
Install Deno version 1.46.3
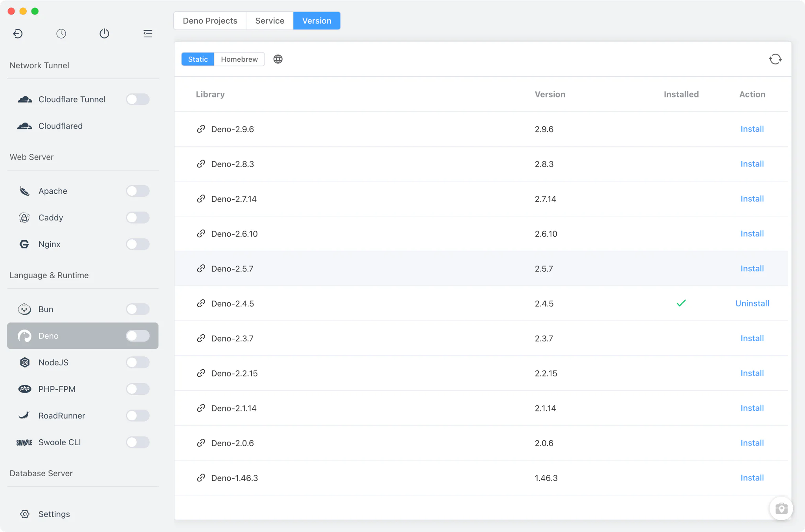(752, 478)
